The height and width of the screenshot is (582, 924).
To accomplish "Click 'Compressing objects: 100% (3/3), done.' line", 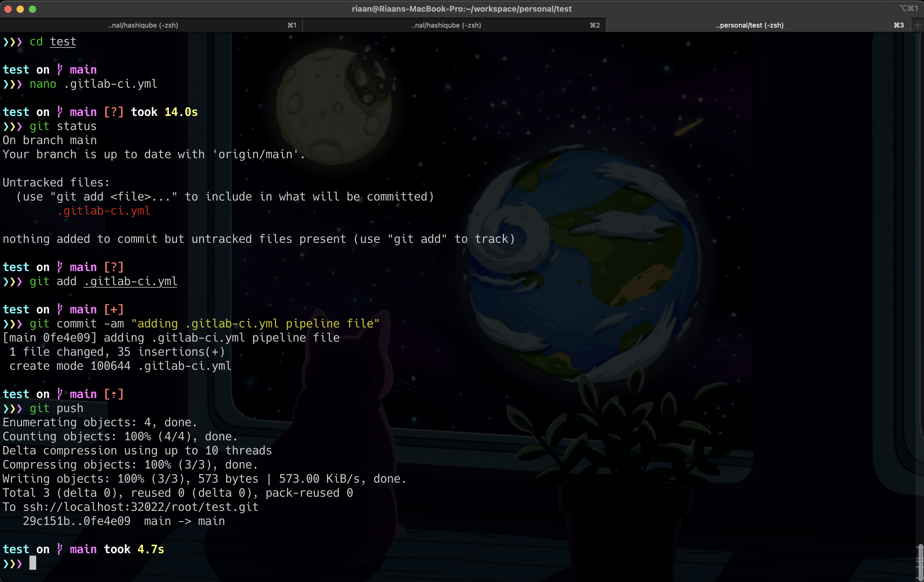I will (x=130, y=465).
